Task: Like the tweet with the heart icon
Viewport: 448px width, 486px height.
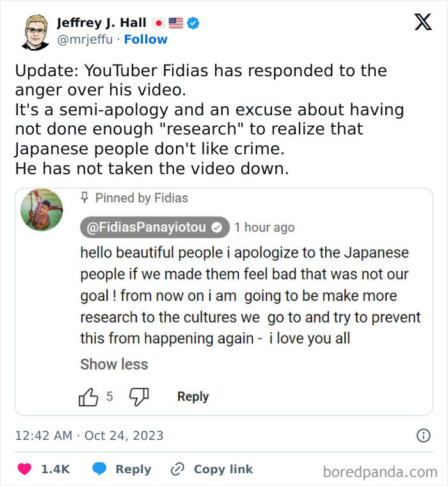Action: pos(25,469)
